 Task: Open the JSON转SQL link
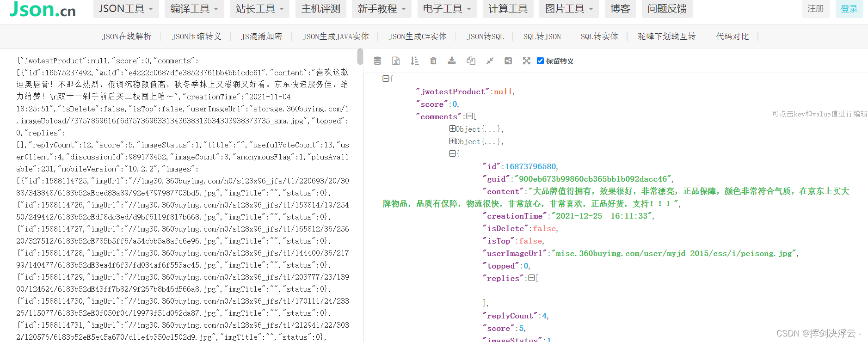[x=485, y=37]
